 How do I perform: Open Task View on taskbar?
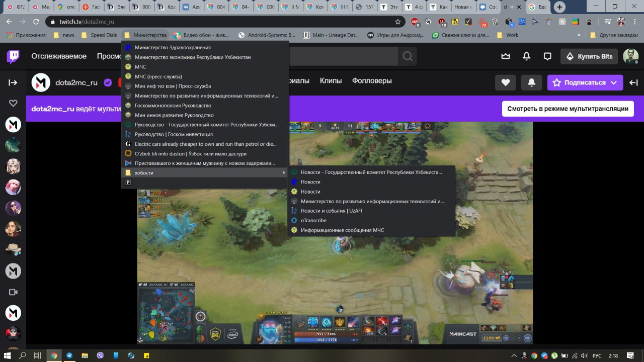click(x=37, y=355)
